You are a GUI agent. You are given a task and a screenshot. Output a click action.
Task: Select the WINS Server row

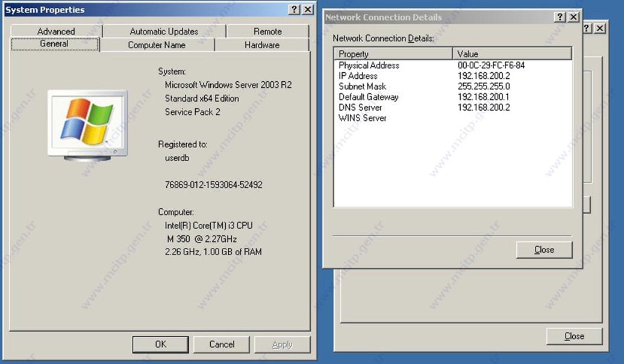(x=453, y=118)
